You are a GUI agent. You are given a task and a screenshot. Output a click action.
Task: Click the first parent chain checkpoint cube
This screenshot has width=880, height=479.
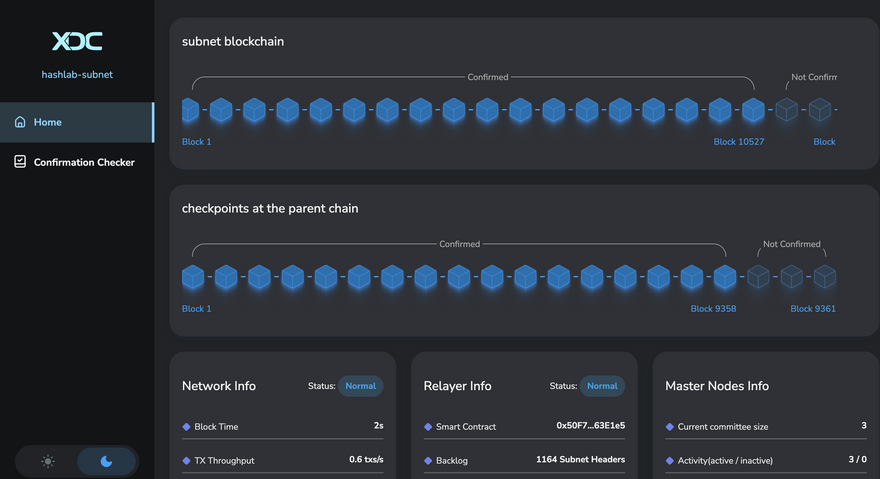coord(192,277)
